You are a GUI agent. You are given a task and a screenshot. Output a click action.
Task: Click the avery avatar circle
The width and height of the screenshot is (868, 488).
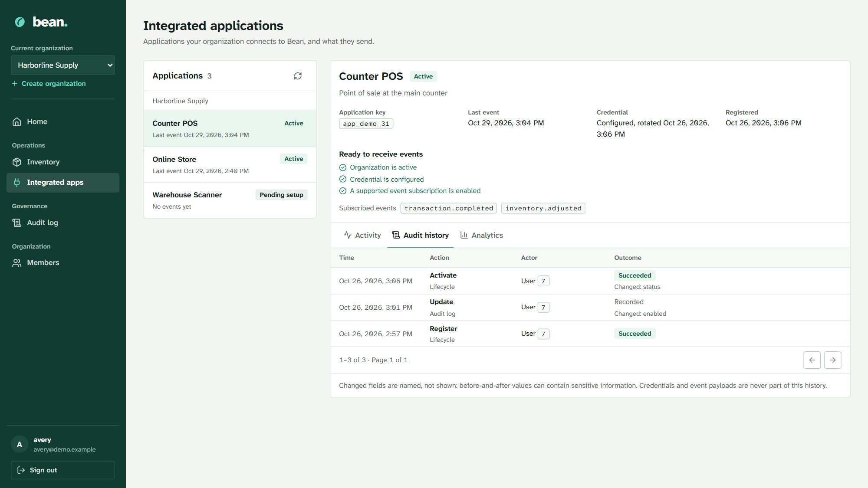coord(20,444)
